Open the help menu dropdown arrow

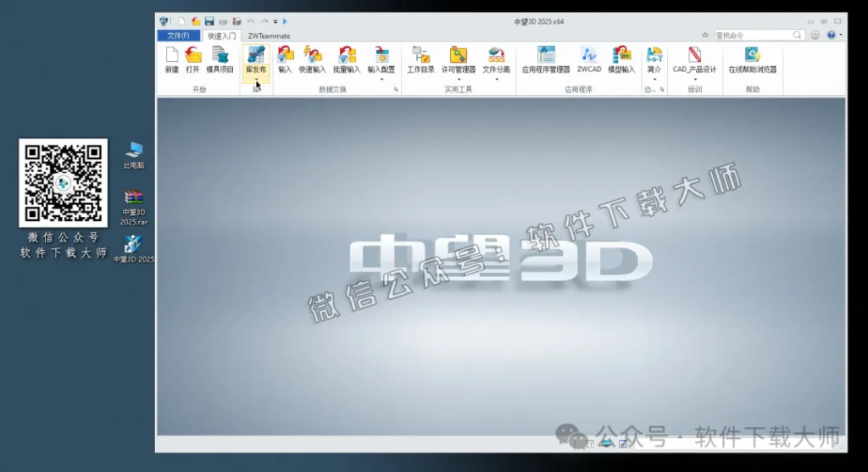pyautogui.click(x=841, y=35)
